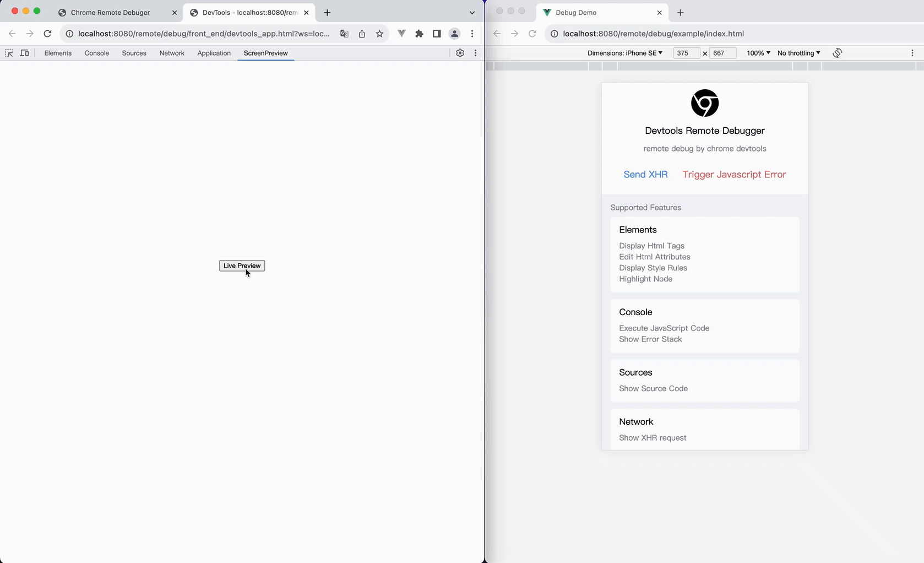Viewport: 924px width, 563px height.
Task: Click the Live Preview button
Action: (x=242, y=266)
